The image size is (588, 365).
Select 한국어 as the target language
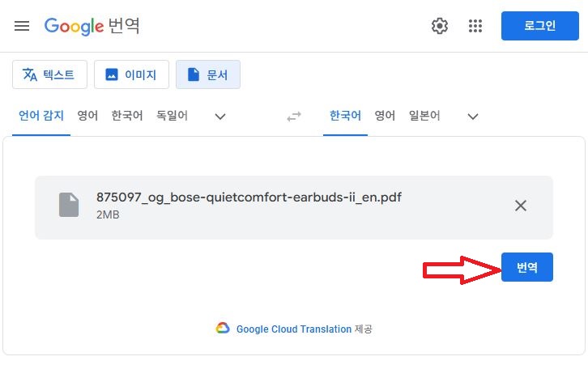click(345, 116)
